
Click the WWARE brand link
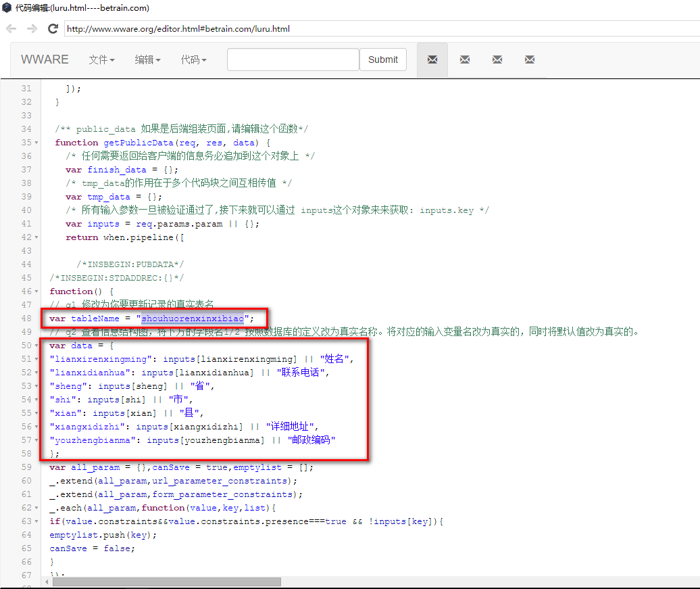45,60
